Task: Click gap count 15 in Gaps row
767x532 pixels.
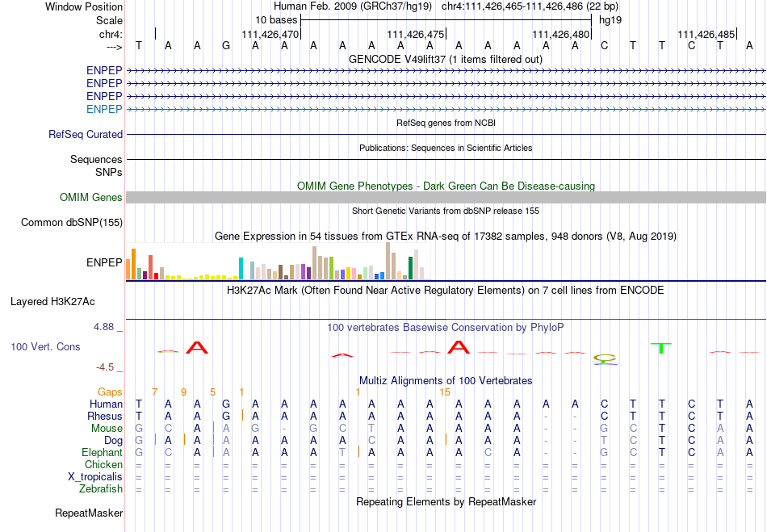Action: pyautogui.click(x=445, y=392)
